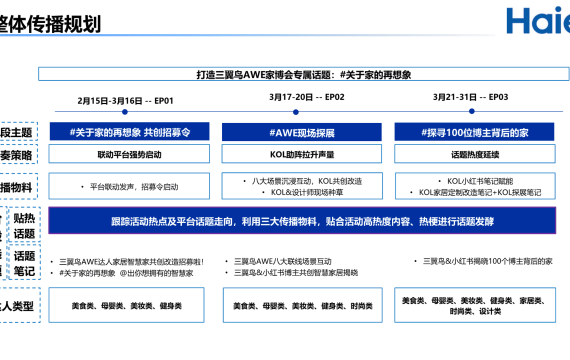This screenshot has width=570, height=360.
Task: Select the 八大场景沉浸互动 material box
Action: click(x=302, y=186)
